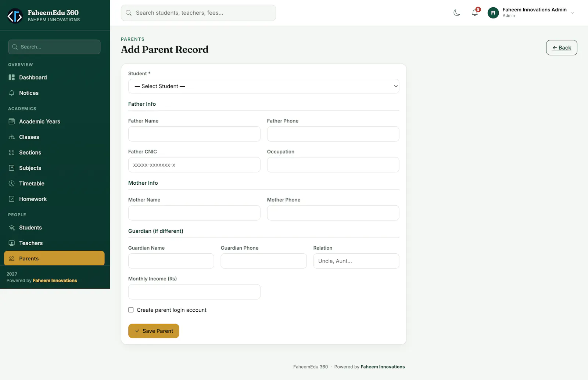Click the Add Parent Record heading
588x380 pixels.
point(165,50)
